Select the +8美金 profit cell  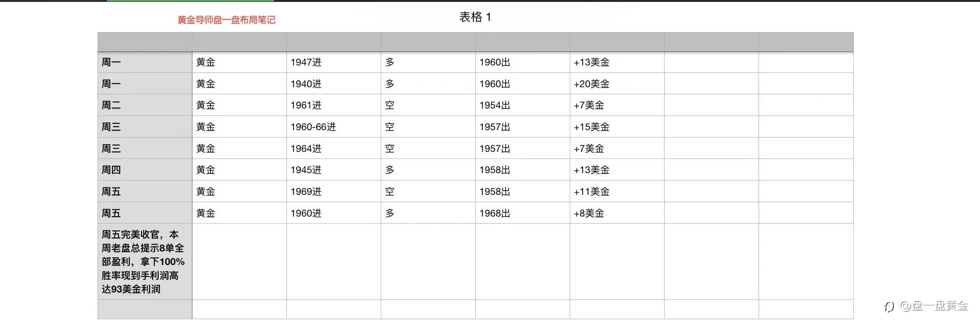pos(617,213)
